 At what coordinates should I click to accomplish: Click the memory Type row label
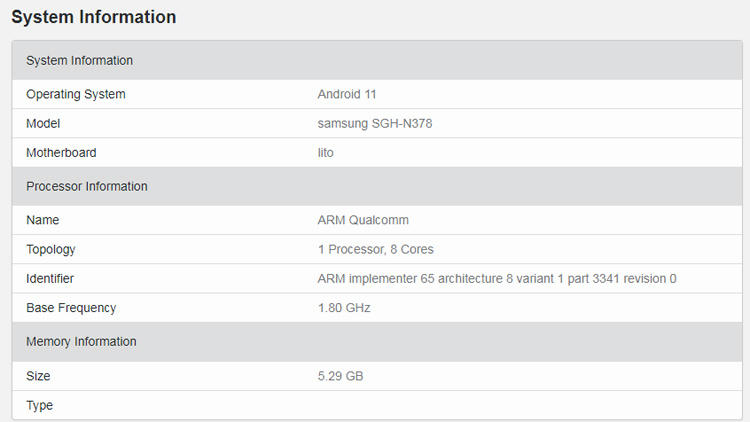40,405
